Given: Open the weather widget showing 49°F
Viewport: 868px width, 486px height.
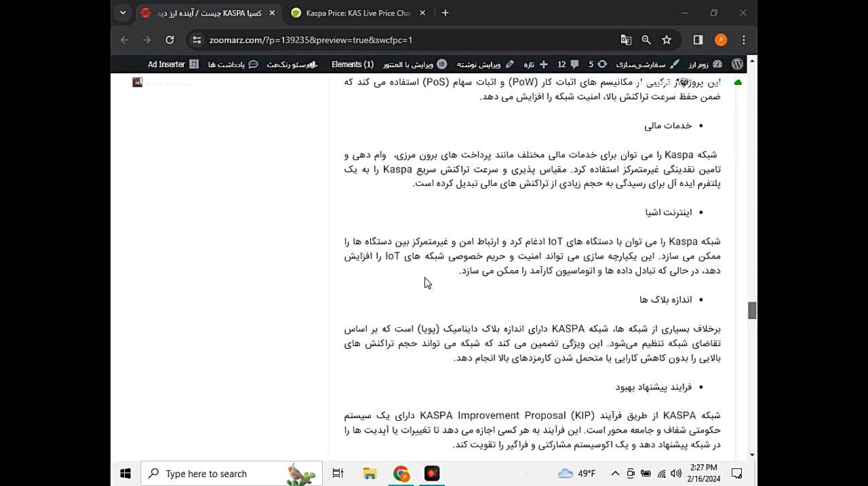Looking at the screenshot, I should (576, 473).
